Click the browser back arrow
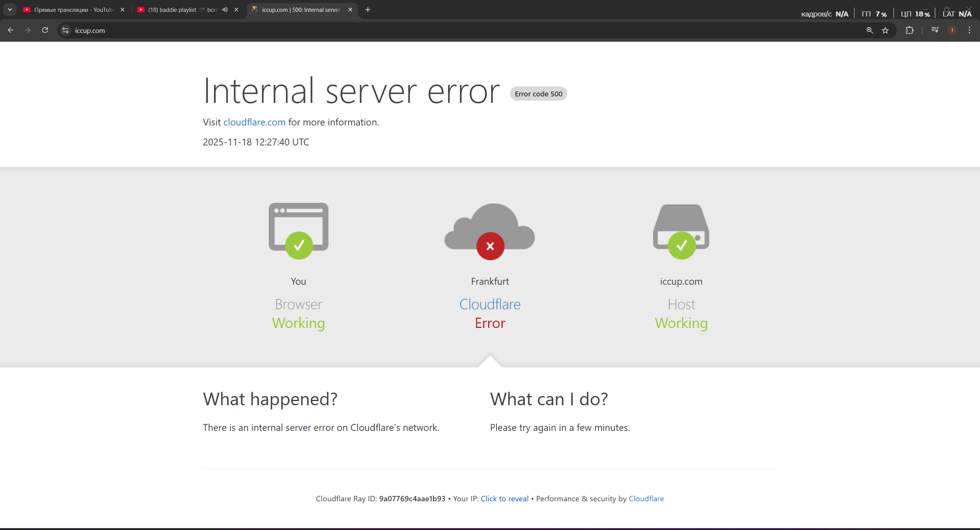The height and width of the screenshot is (530, 980). (11, 30)
